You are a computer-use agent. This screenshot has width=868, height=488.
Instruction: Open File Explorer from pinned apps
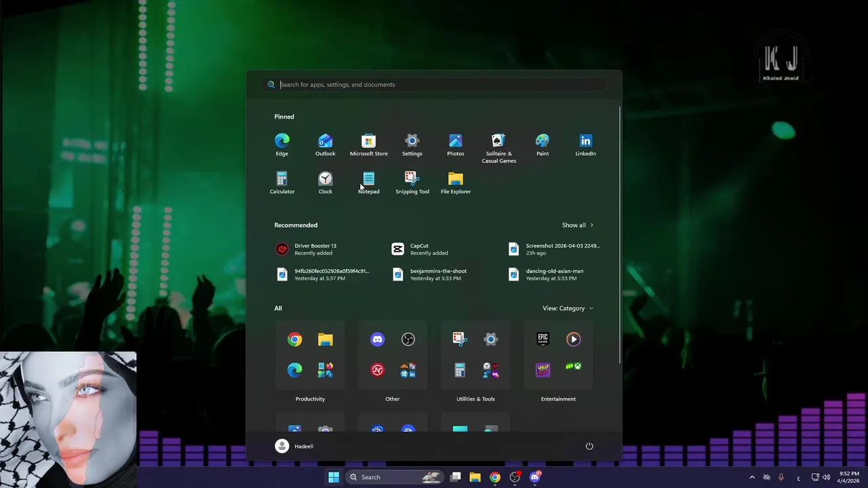[456, 183]
